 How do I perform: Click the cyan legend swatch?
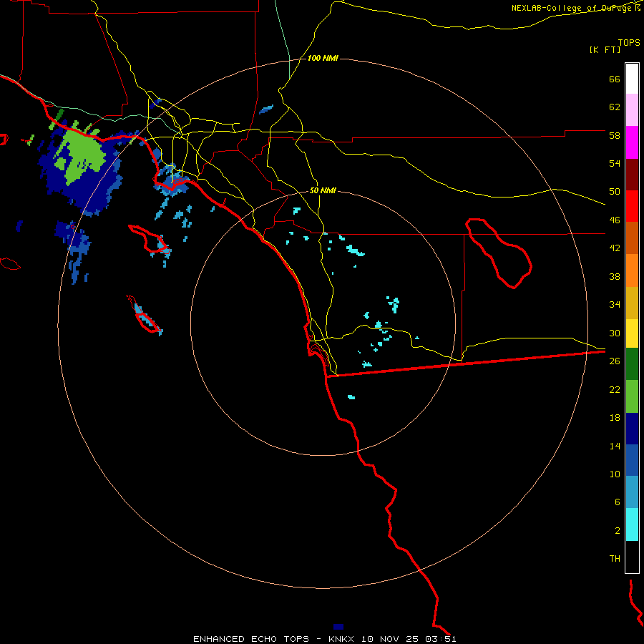tap(632, 525)
